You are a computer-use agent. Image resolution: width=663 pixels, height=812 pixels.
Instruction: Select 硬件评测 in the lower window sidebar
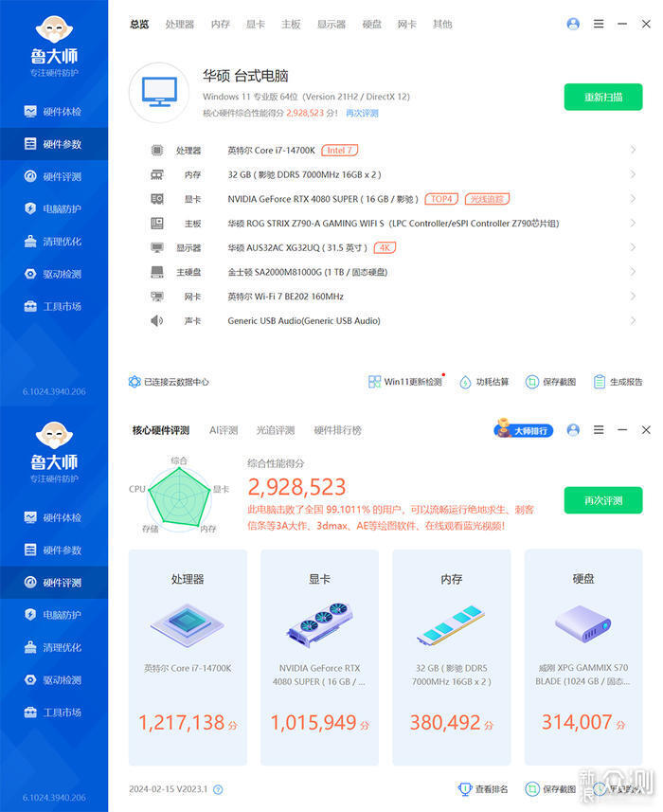point(54,583)
